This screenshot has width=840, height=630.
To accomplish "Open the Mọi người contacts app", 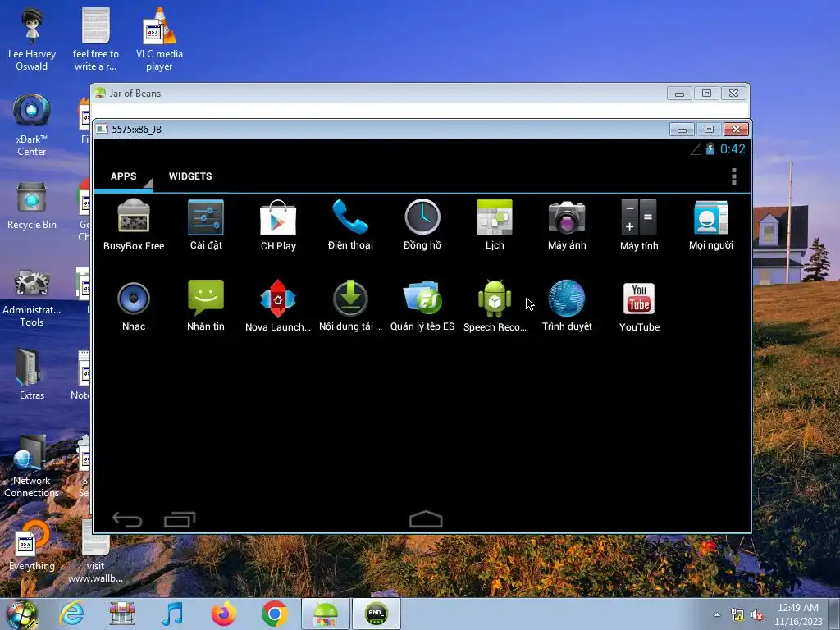I will pos(711,225).
